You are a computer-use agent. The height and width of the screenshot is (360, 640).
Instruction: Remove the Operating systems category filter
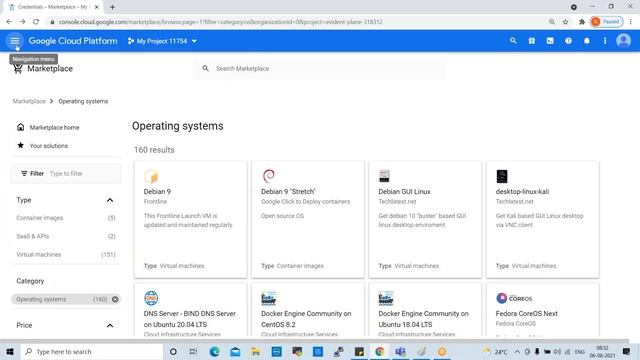115,299
